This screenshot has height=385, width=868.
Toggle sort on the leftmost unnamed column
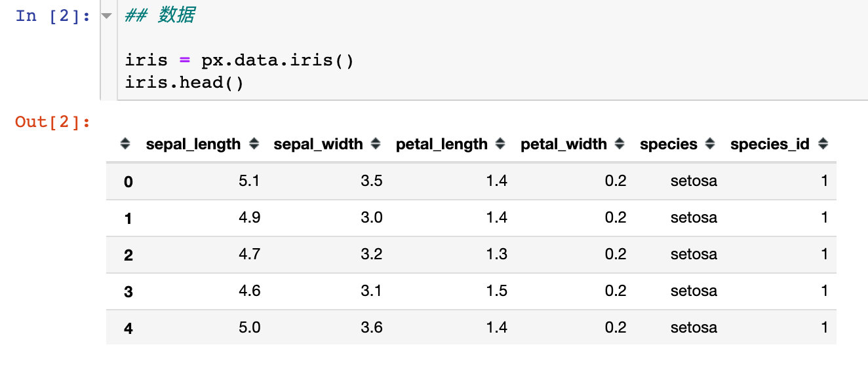click(125, 144)
